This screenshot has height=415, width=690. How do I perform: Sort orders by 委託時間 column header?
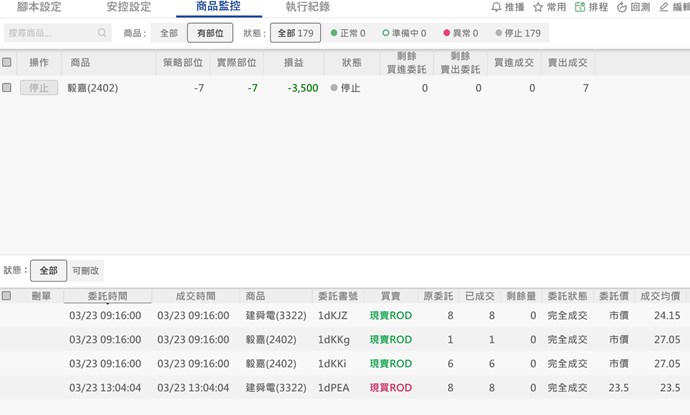[106, 296]
